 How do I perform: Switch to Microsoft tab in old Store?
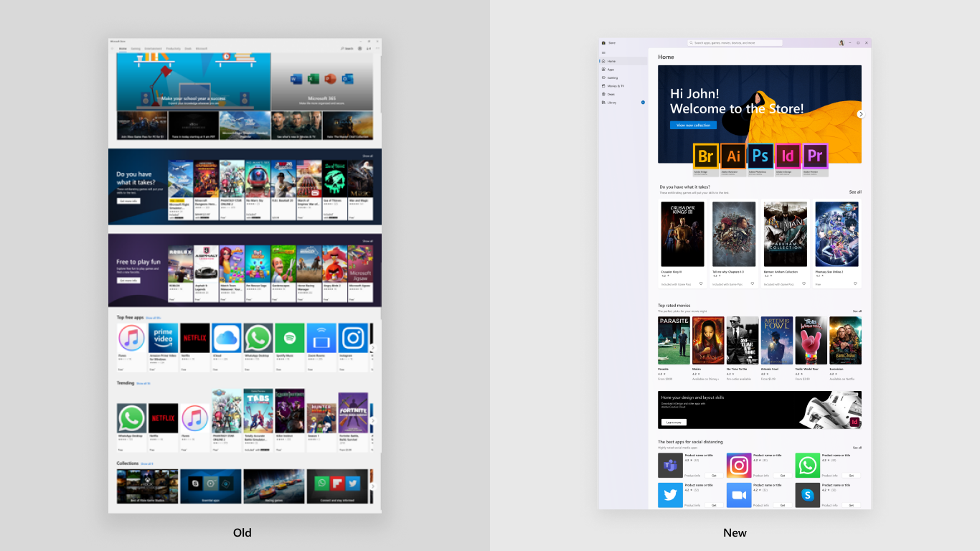coord(202,49)
